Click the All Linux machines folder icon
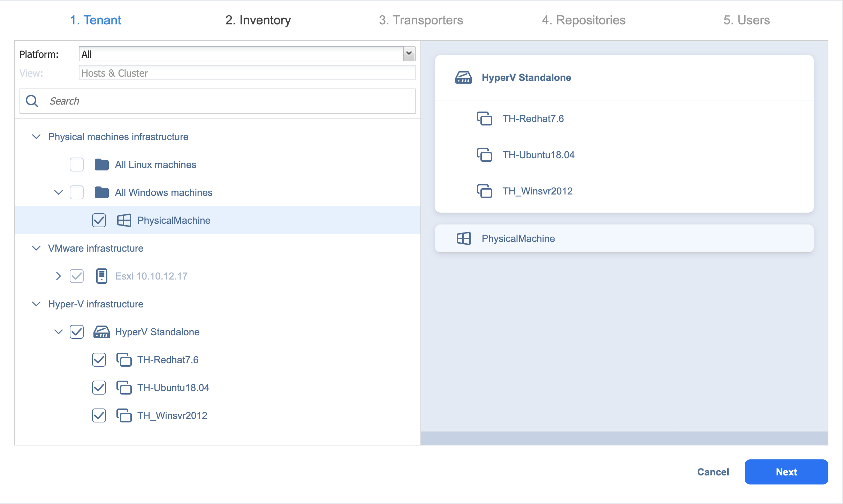843x504 pixels. (x=102, y=165)
